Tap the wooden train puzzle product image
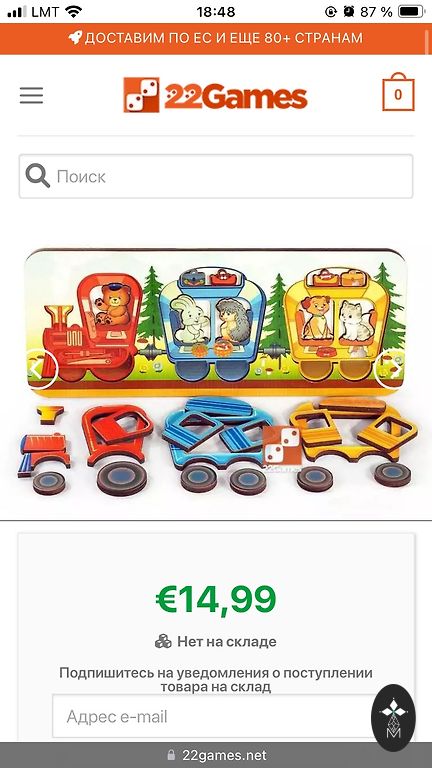This screenshot has height=768, width=432. (216, 373)
